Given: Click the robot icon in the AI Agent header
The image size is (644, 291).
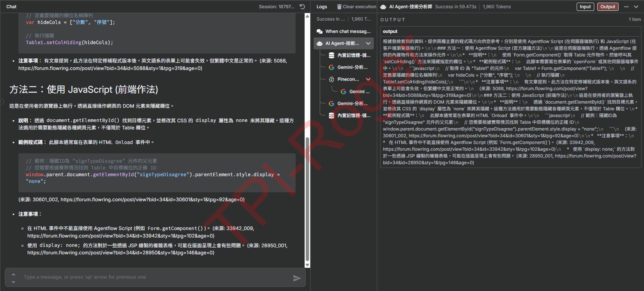Looking at the screenshot, I should coord(383,7).
